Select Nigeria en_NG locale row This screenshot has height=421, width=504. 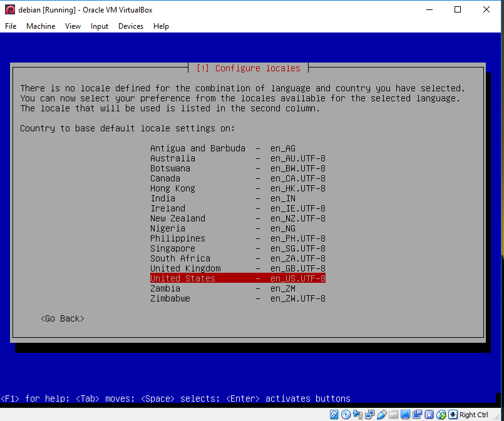click(238, 228)
